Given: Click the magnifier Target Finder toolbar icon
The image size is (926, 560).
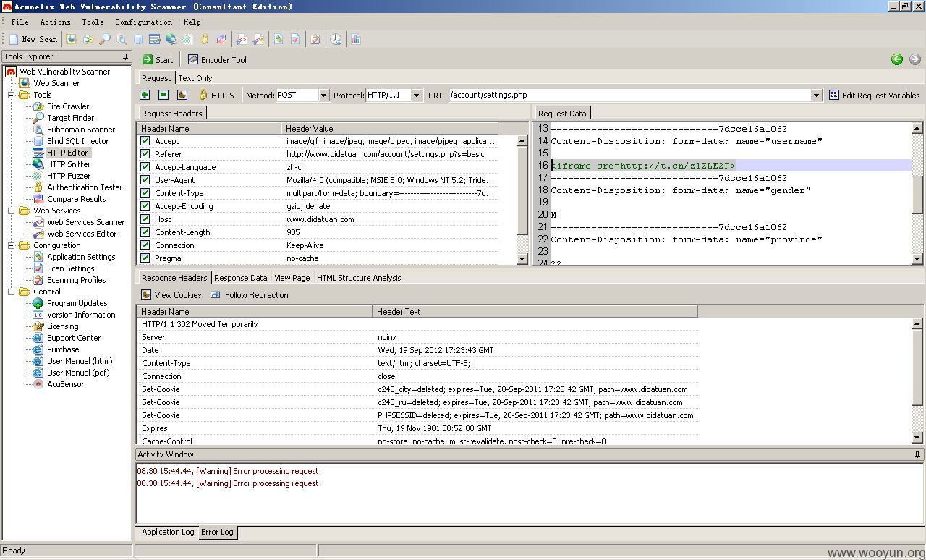Looking at the screenshot, I should (105, 39).
